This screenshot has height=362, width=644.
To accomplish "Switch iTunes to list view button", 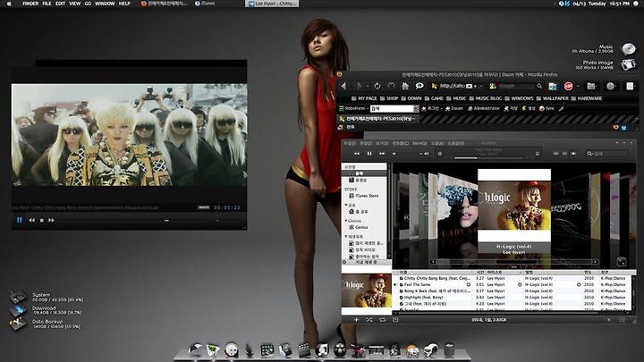I will click(x=555, y=154).
